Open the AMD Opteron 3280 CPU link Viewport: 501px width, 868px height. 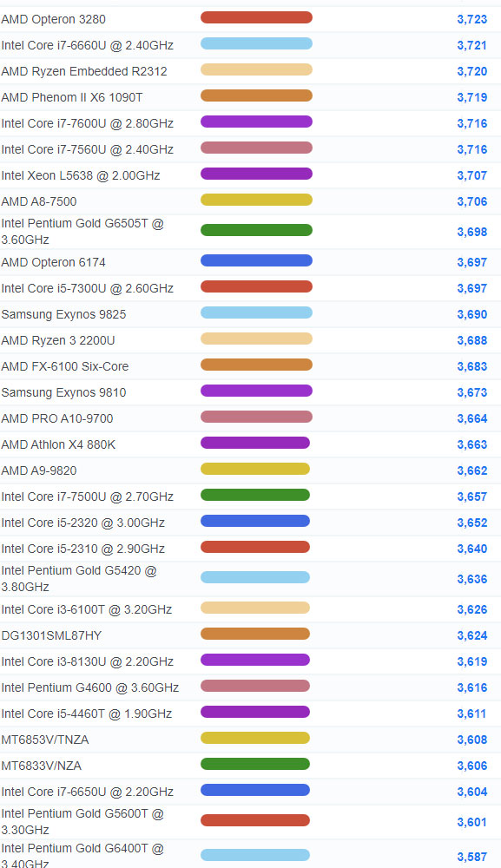tap(53, 19)
